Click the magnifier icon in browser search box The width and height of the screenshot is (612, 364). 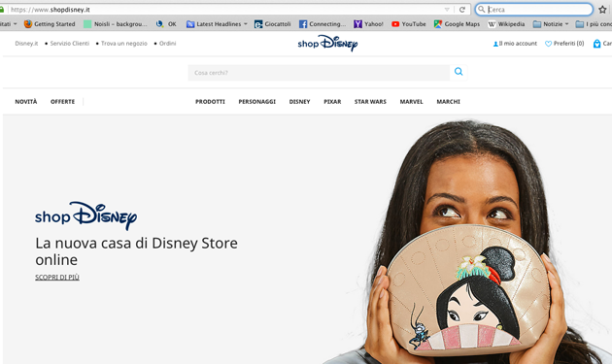482,9
